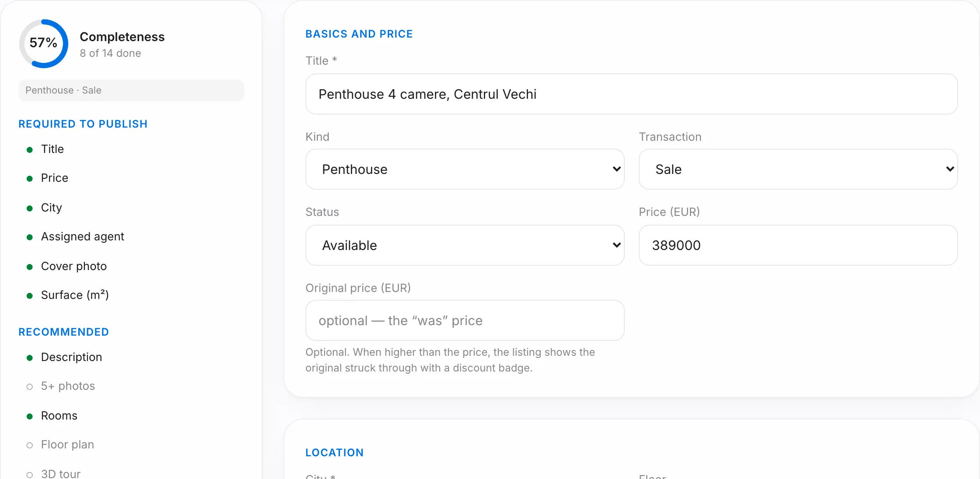The width and height of the screenshot is (980, 479).
Task: Select Price in the required checklist
Action: pyautogui.click(x=55, y=178)
